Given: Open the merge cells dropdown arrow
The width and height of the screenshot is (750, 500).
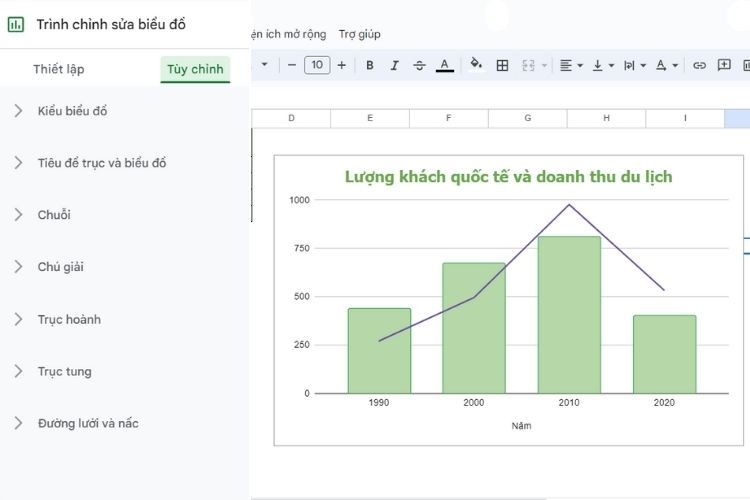Looking at the screenshot, I should click(544, 66).
